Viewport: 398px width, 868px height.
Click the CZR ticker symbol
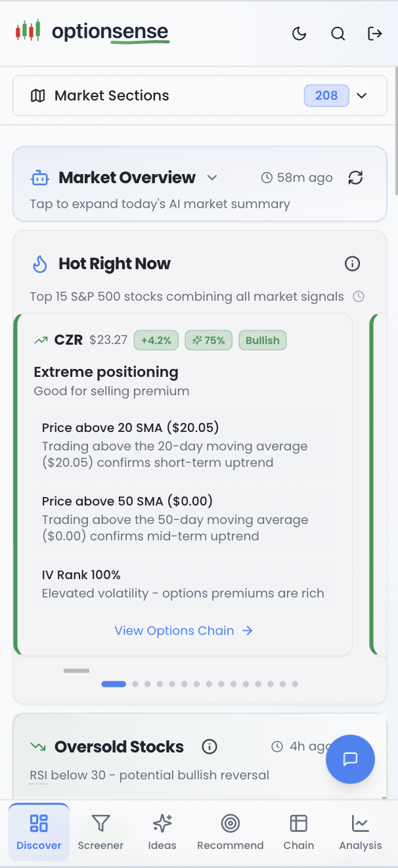[68, 340]
